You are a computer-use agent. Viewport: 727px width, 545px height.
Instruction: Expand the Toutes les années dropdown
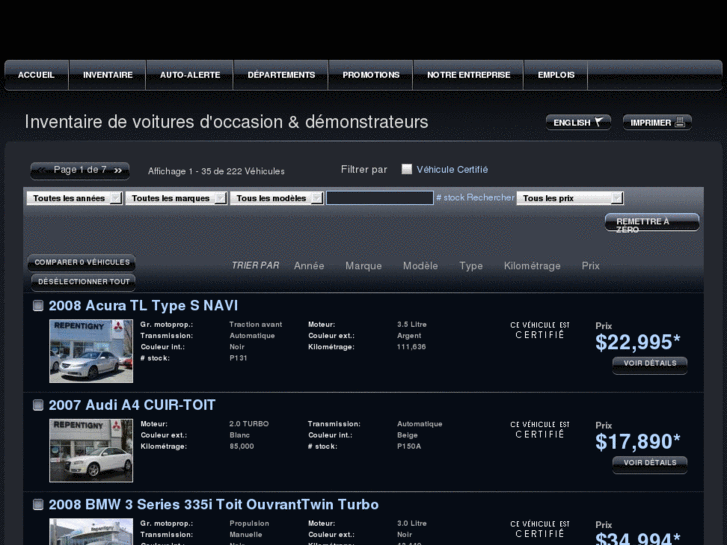75,198
